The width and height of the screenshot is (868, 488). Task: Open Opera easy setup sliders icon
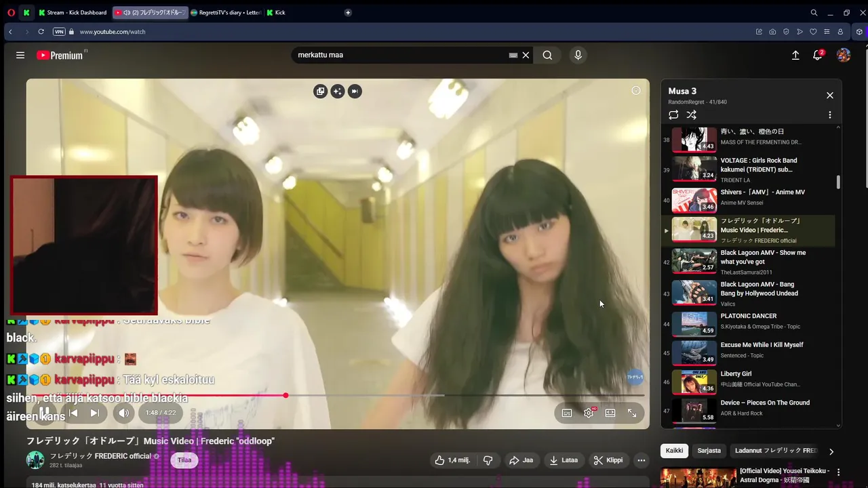(x=827, y=32)
